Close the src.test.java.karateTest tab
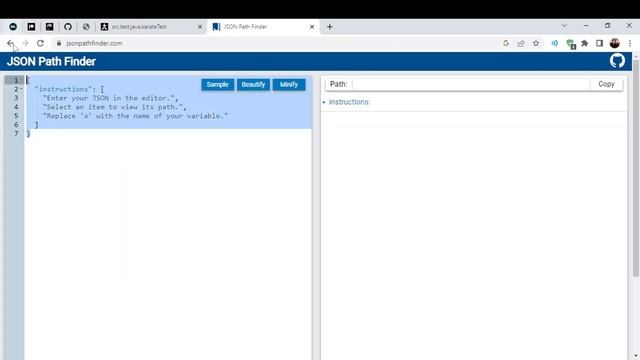This screenshot has height=360, width=640. 200,27
